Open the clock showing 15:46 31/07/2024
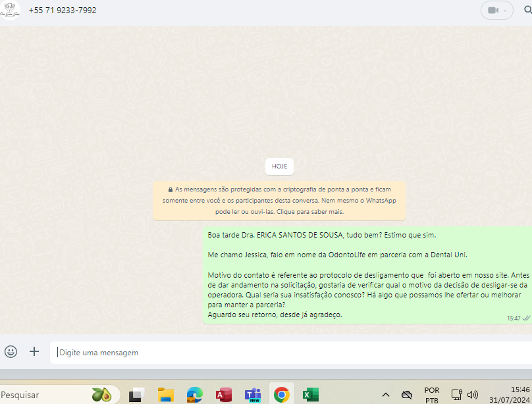Screen dimensions: 532x404 pyautogui.click(x=509, y=395)
